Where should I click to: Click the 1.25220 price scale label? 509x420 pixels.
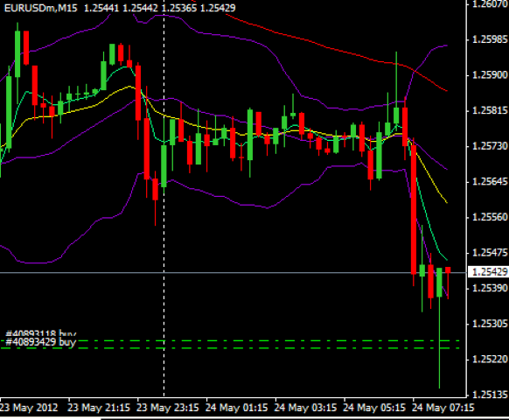click(x=490, y=359)
